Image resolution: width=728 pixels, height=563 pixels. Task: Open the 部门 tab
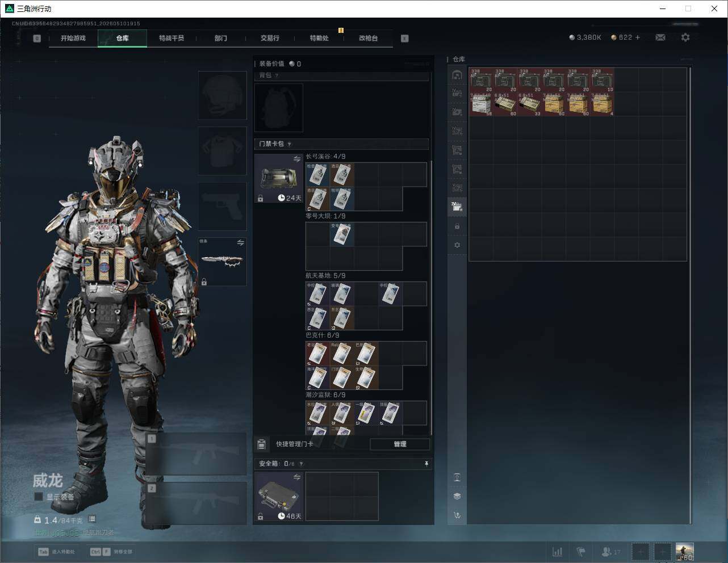pyautogui.click(x=221, y=38)
